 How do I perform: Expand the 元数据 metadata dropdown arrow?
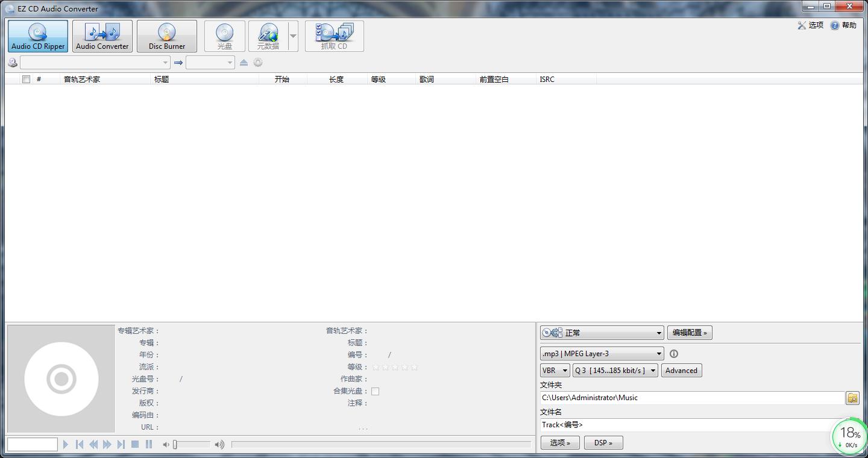293,36
